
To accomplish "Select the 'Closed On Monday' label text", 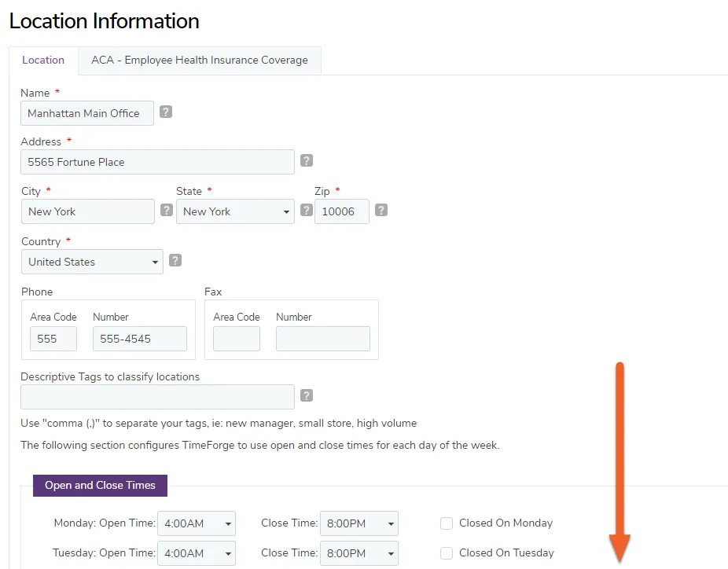I will 506,523.
